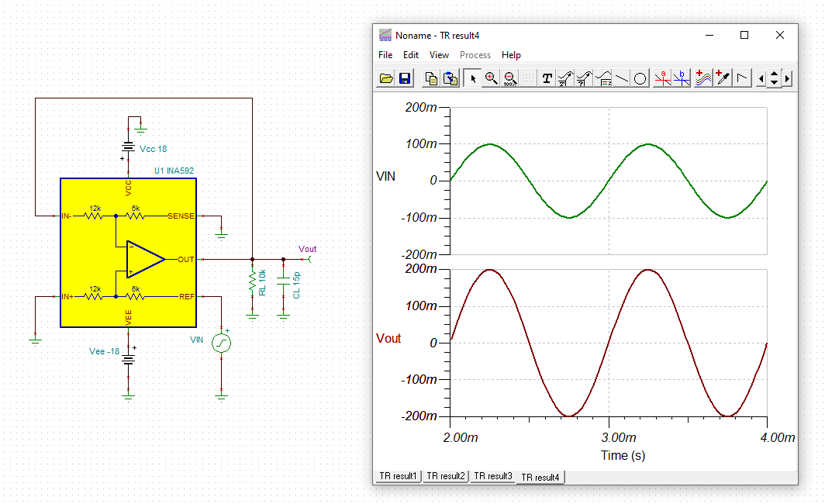This screenshot has width=825, height=504.
Task: Switch to the TR result2 tab
Action: coord(446,476)
